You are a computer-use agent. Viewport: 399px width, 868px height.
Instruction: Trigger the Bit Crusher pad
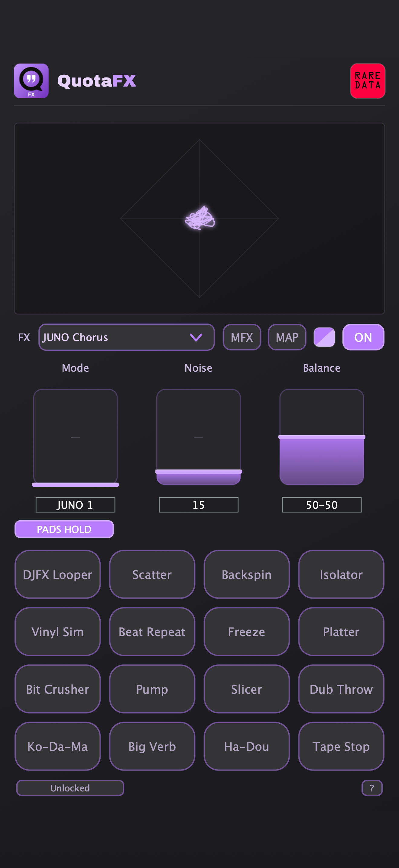click(x=57, y=689)
